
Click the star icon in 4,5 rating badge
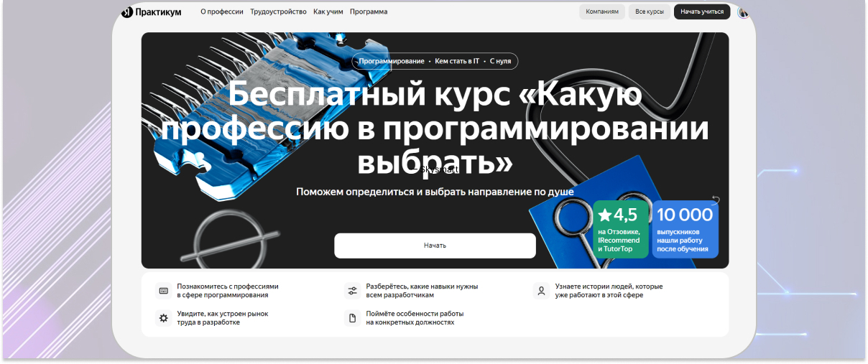(604, 215)
